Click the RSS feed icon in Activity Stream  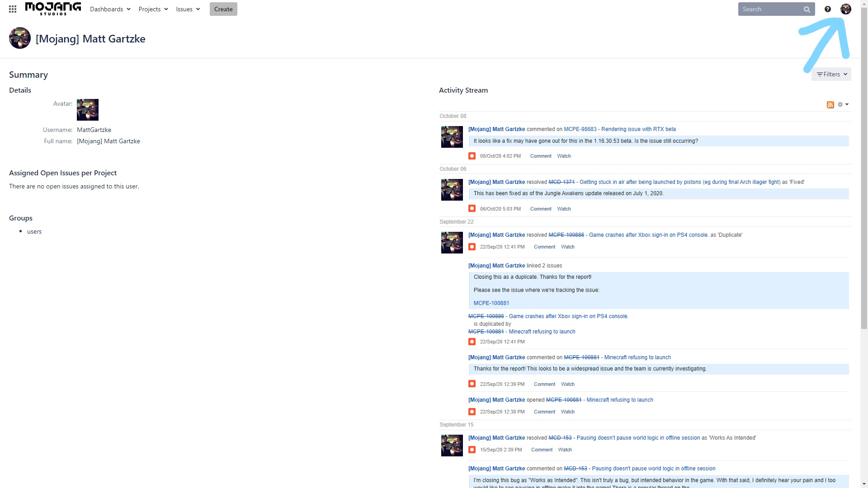click(x=830, y=105)
